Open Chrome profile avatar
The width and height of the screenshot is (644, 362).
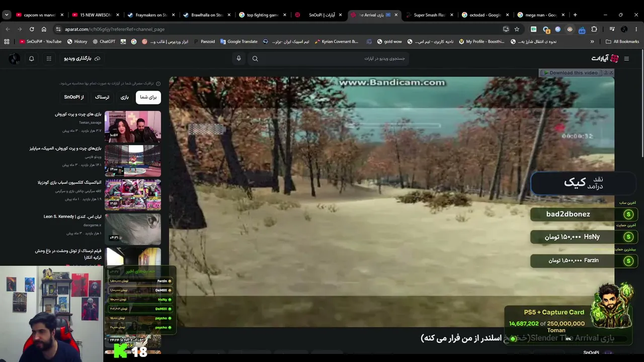(x=624, y=29)
